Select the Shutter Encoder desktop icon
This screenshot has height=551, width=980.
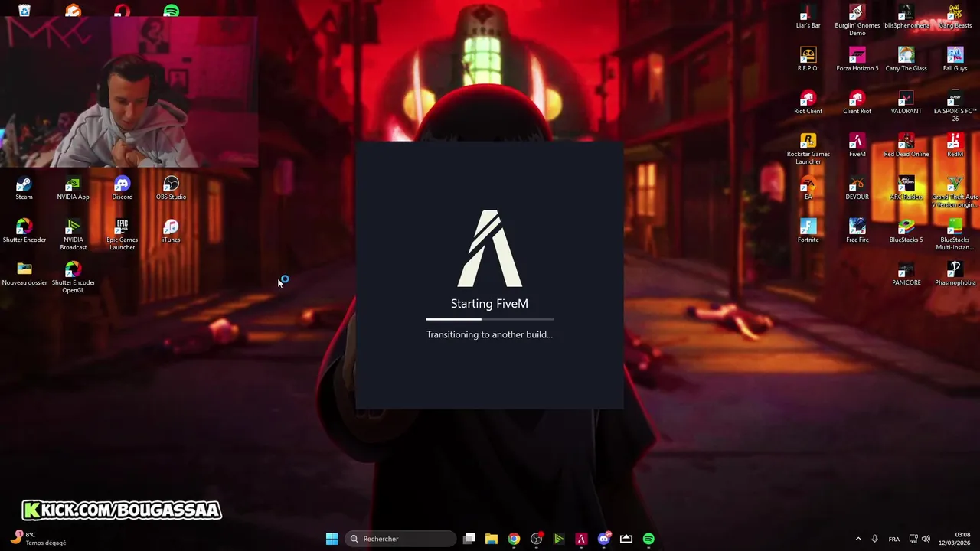24,231
